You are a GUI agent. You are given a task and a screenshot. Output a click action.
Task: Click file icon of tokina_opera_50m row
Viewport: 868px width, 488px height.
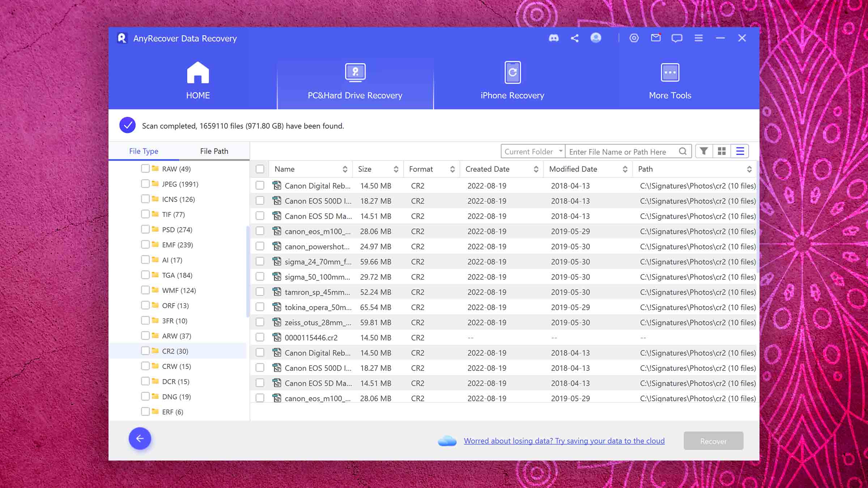[277, 307]
